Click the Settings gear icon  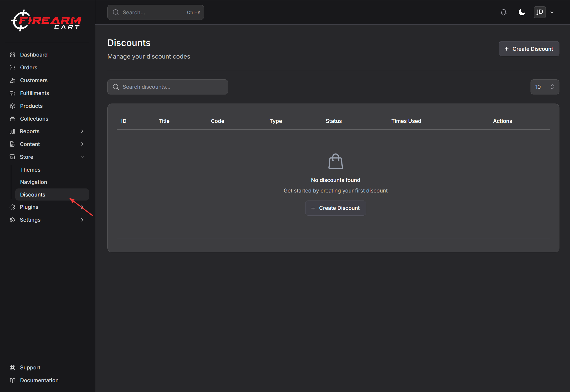pyautogui.click(x=12, y=220)
